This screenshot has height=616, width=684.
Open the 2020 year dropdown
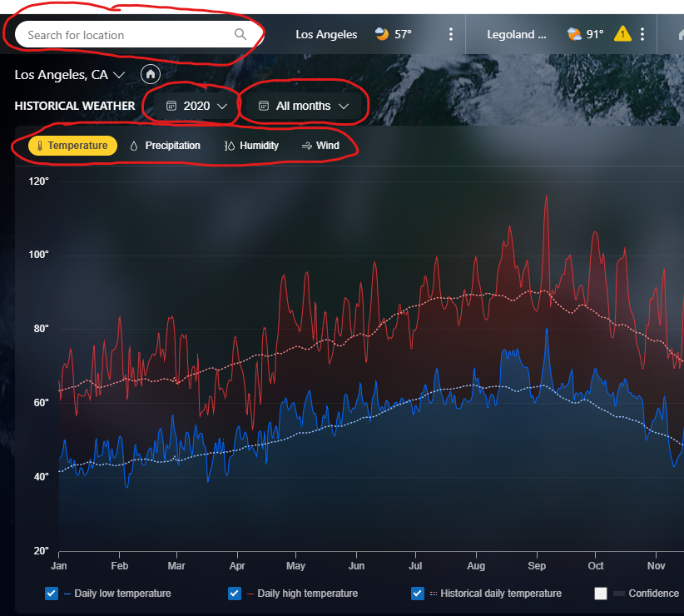click(196, 106)
